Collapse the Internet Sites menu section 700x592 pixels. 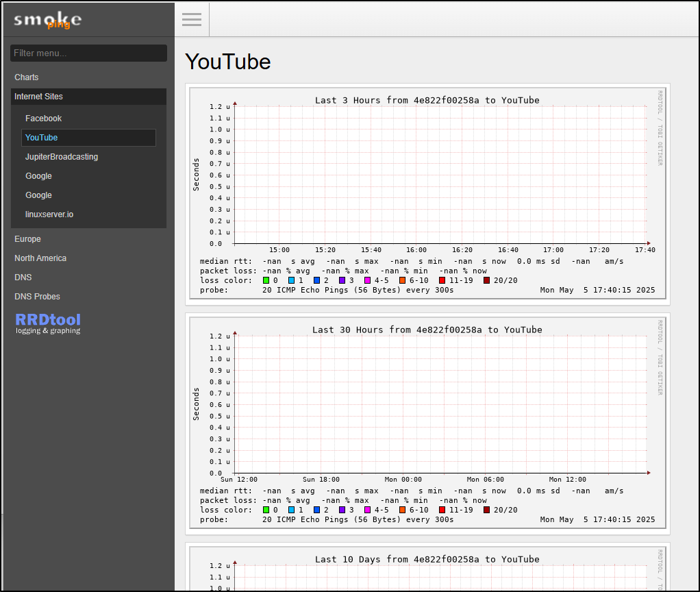88,97
